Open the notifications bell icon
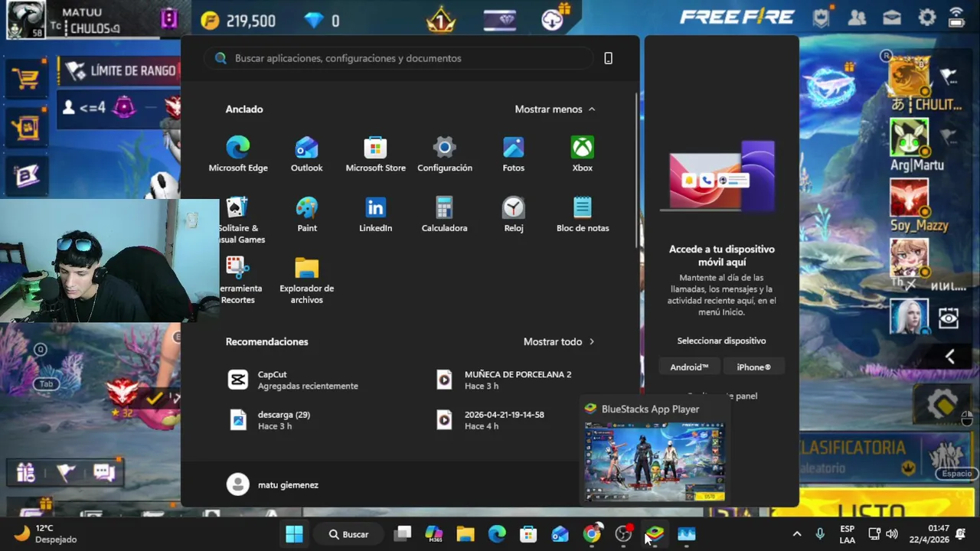Viewport: 980px width, 551px height. pyautogui.click(x=961, y=534)
